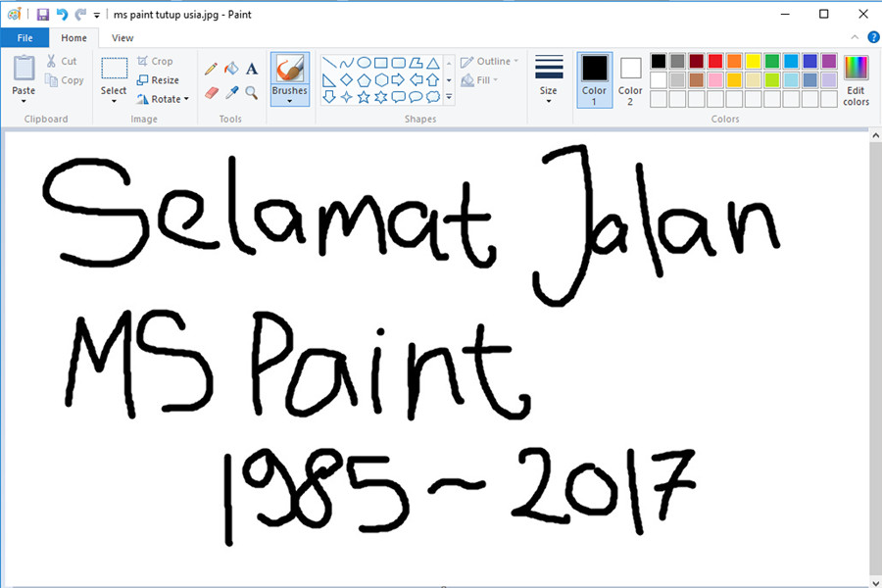Click vertical scrollbar up arrow

(875, 135)
